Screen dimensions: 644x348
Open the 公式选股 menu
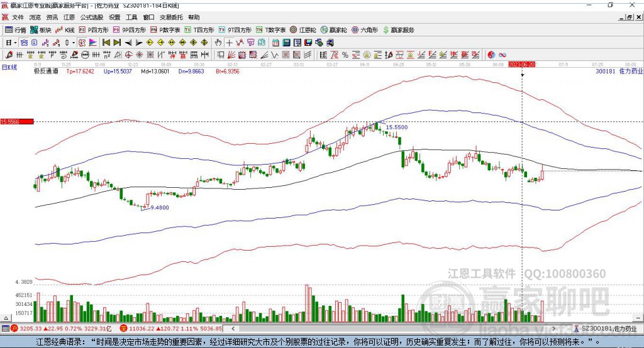(x=92, y=17)
